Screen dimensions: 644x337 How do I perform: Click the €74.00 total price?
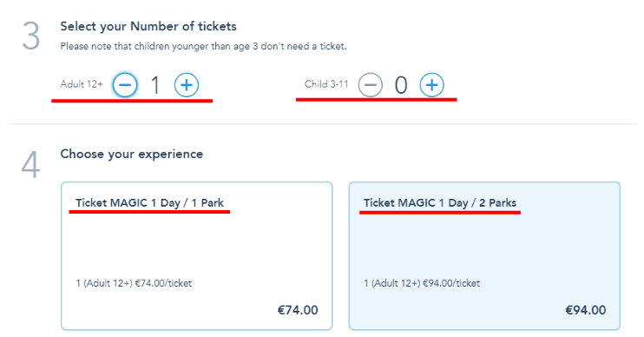pyautogui.click(x=298, y=310)
